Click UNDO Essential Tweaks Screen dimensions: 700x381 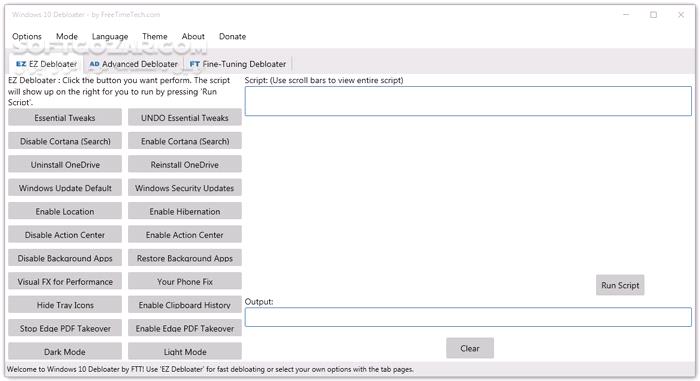(x=185, y=118)
